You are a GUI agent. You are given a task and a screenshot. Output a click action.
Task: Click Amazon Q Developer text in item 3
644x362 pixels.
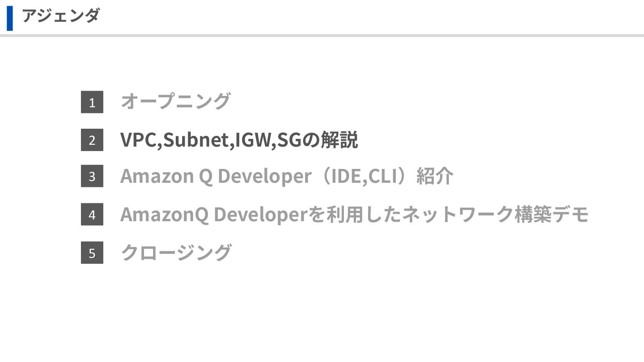pyautogui.click(x=215, y=177)
